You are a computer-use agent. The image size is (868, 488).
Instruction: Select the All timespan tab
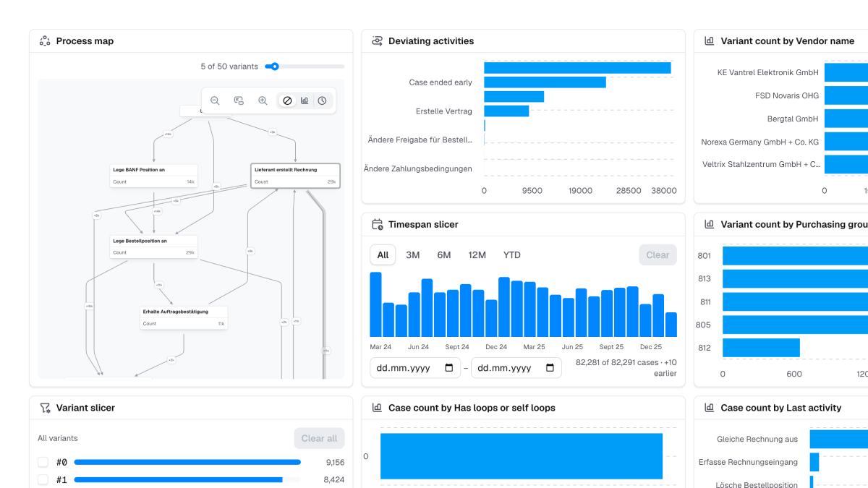383,255
